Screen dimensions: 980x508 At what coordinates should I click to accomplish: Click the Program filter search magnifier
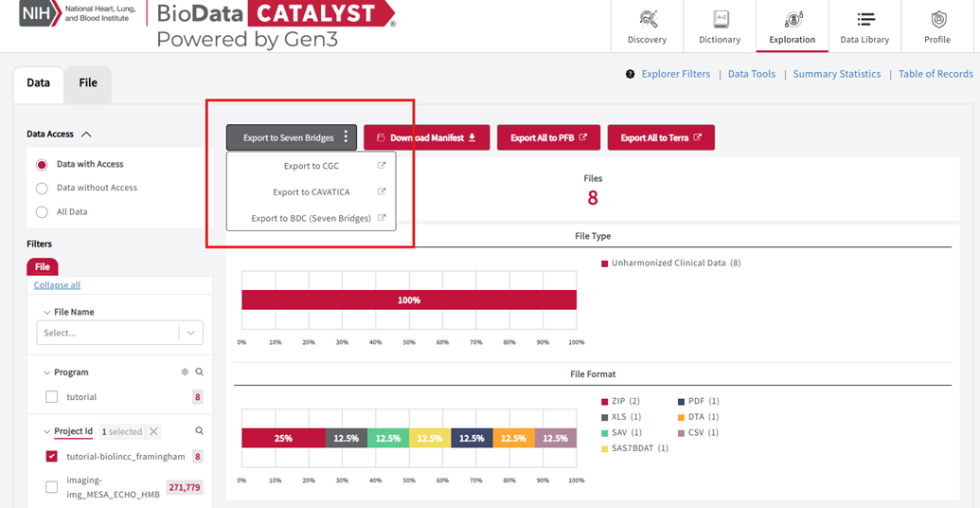click(200, 372)
